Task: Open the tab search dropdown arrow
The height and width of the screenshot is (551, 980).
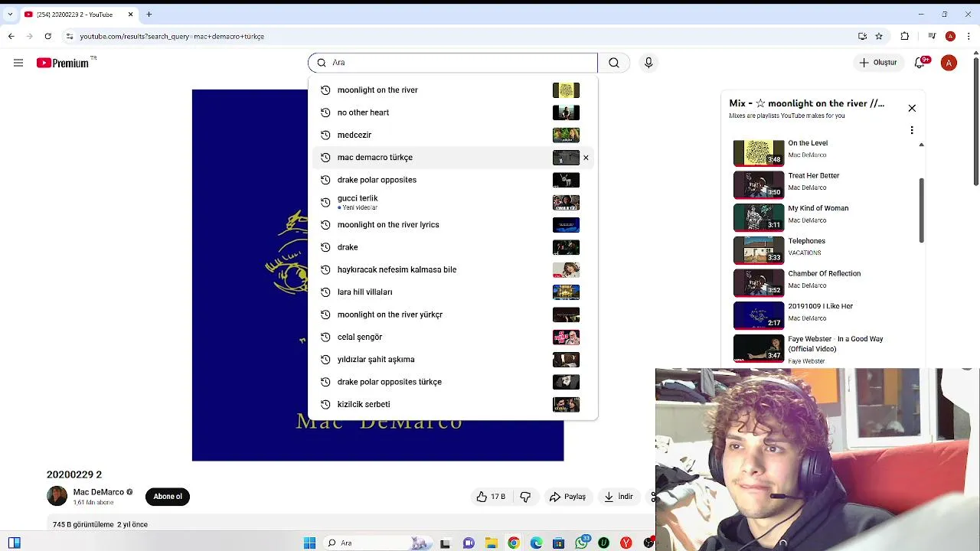Action: [x=10, y=15]
